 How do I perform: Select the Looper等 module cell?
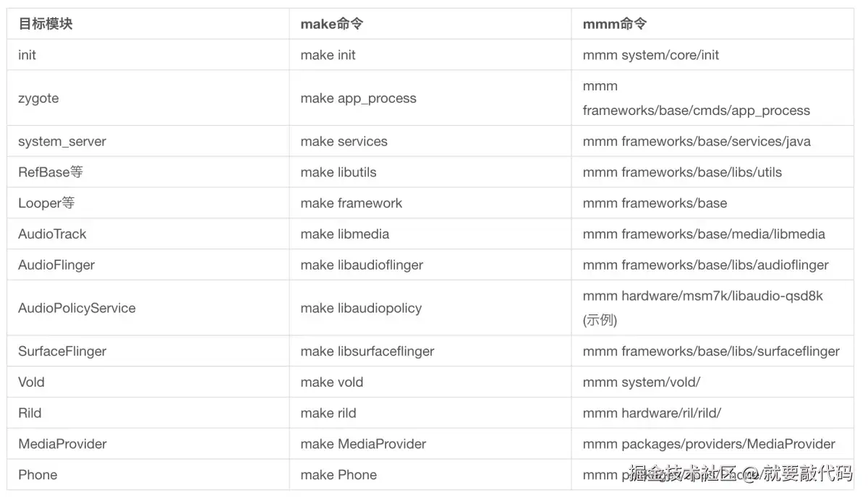click(46, 203)
